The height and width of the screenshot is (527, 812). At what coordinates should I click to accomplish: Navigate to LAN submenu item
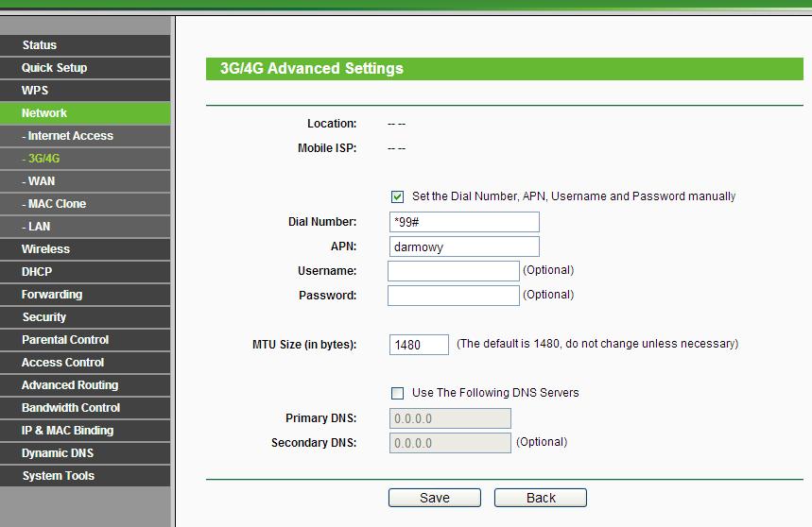(38, 227)
